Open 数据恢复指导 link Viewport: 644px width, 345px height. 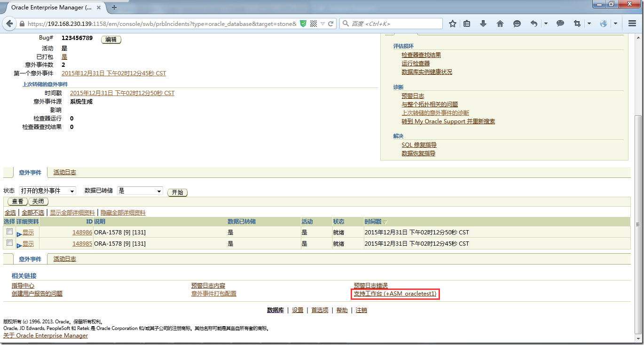coord(418,153)
